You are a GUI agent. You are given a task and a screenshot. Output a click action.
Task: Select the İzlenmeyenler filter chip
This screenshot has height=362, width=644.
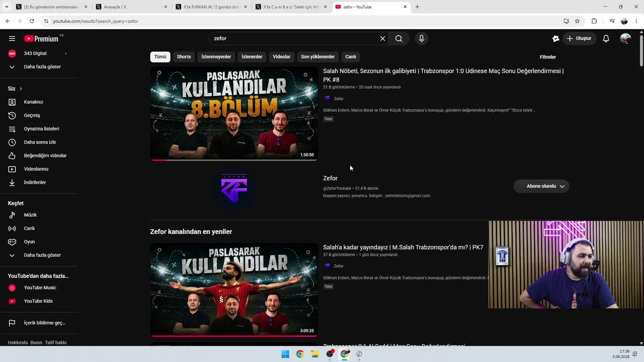click(216, 57)
